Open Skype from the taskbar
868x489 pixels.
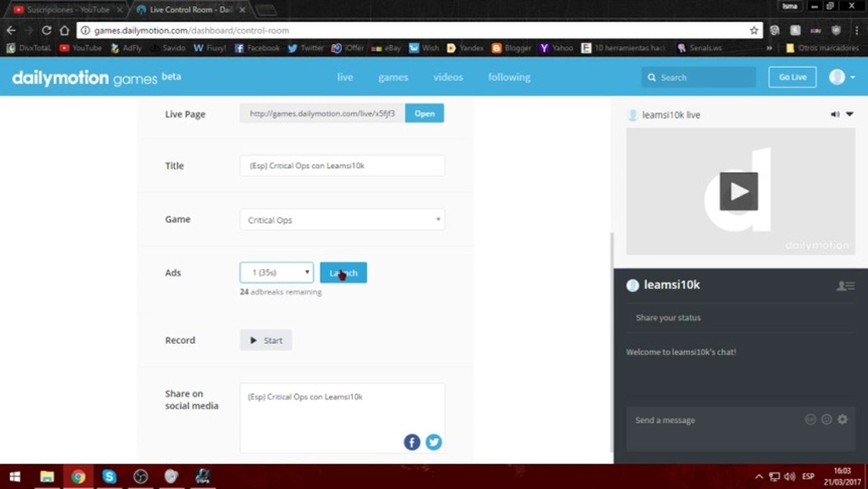[109, 477]
